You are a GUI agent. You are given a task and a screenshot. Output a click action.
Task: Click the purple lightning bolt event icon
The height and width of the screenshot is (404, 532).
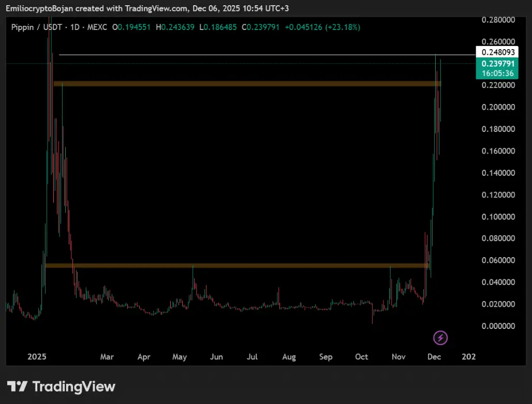point(440,338)
